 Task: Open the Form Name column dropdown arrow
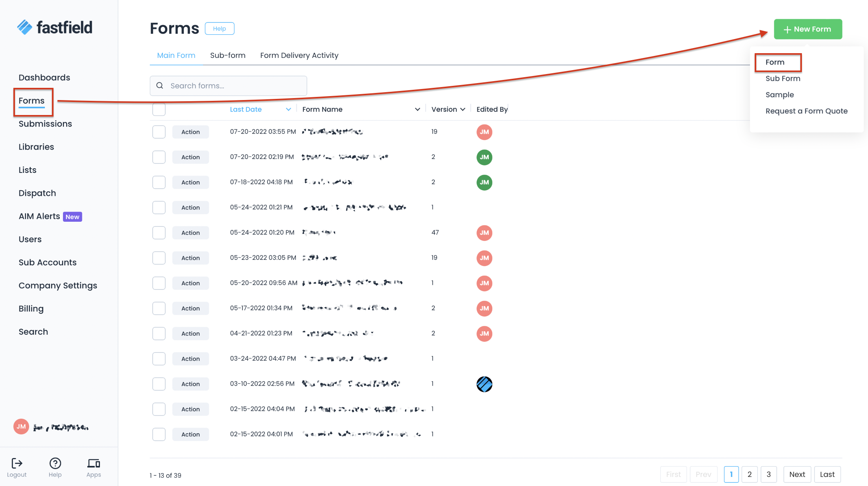pyautogui.click(x=417, y=109)
